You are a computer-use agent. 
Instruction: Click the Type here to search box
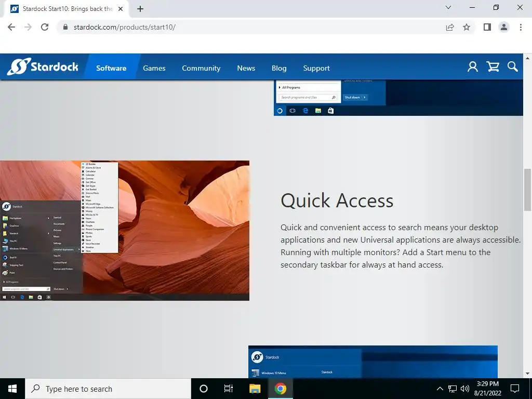(x=108, y=389)
